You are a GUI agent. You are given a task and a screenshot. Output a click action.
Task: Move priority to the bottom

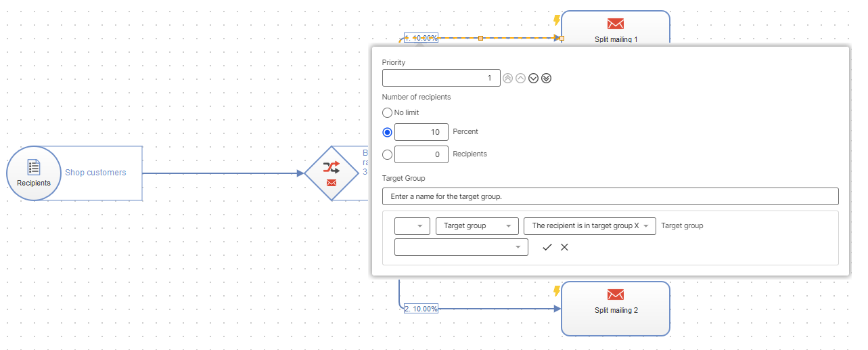pos(547,78)
